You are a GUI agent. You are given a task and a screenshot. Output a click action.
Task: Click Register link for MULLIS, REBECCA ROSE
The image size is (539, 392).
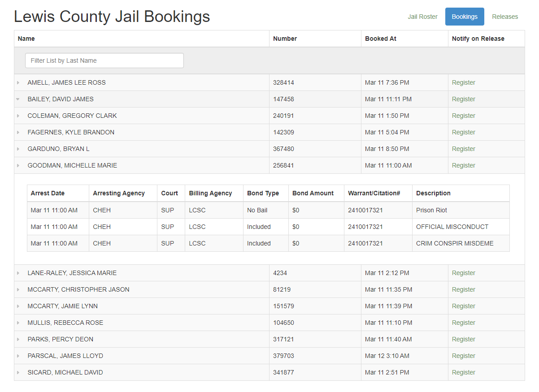pos(463,323)
